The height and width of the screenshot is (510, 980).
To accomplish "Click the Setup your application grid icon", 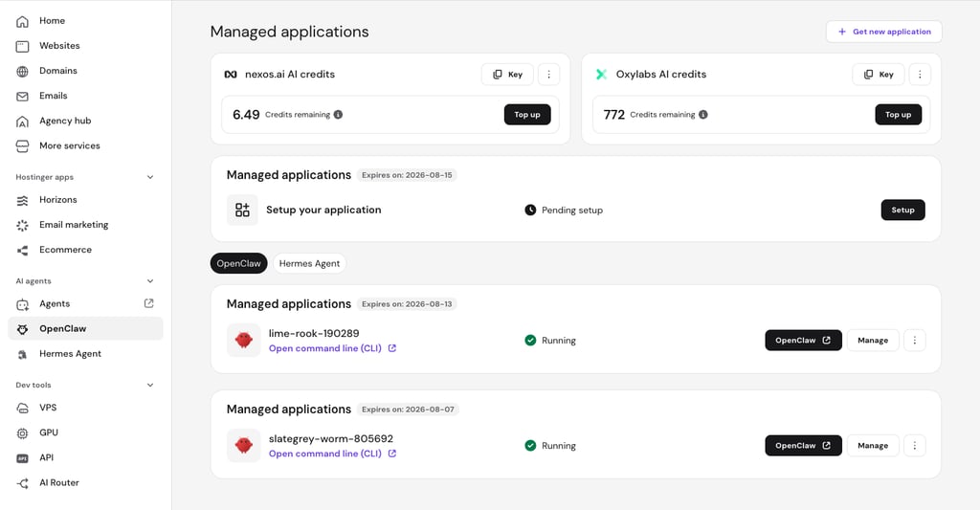I will (242, 210).
